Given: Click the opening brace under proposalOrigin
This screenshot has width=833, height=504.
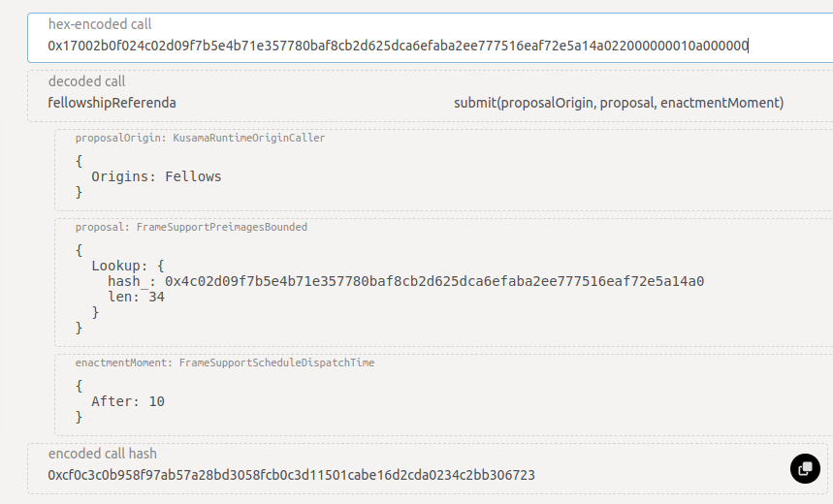Looking at the screenshot, I should point(80,161).
